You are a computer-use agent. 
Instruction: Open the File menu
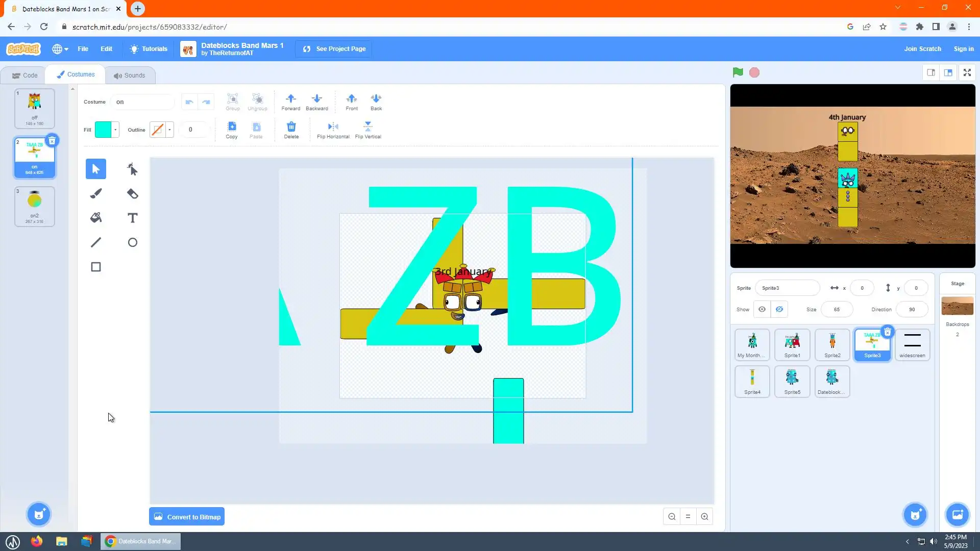(x=83, y=49)
